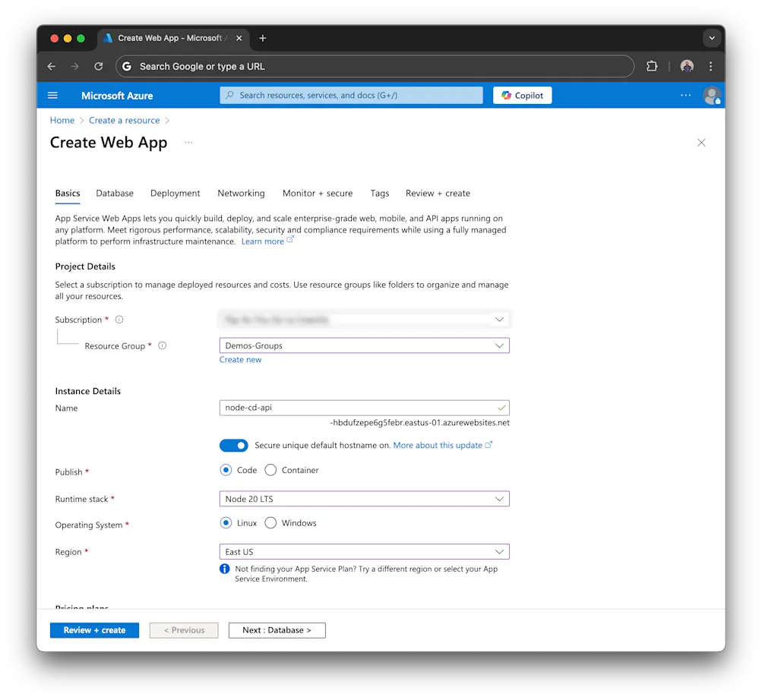Click the ellipsis icon in Azure's top bar
Image resolution: width=762 pixels, height=700 pixels.
click(685, 95)
